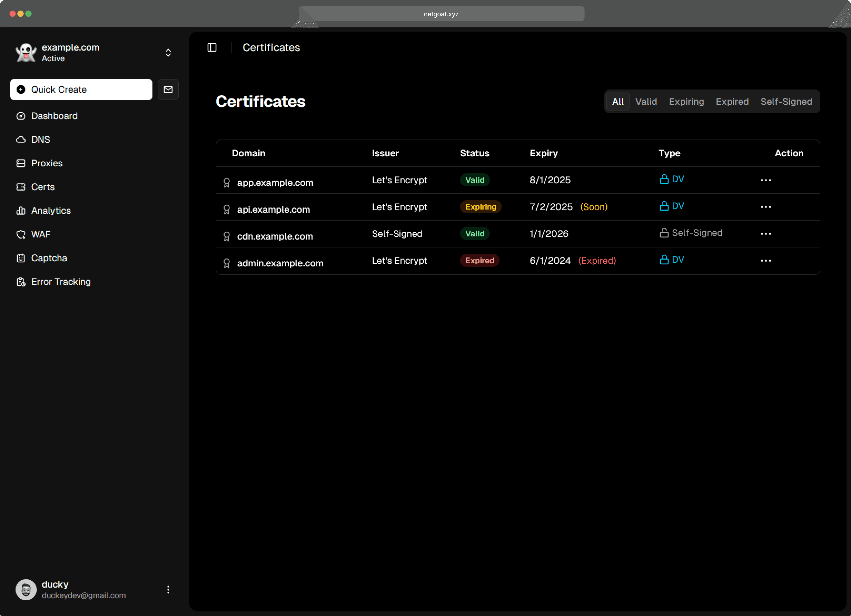
Task: Click the Status column header
Action: (474, 153)
